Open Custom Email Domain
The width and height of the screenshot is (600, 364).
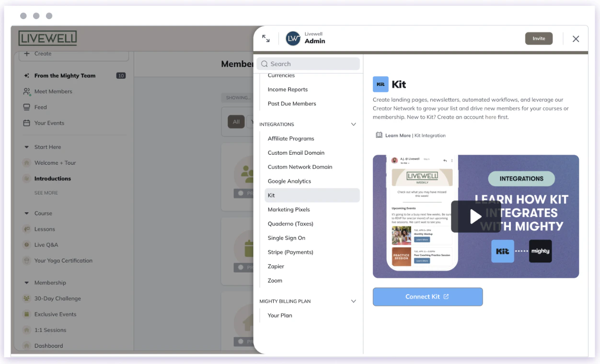click(x=296, y=153)
